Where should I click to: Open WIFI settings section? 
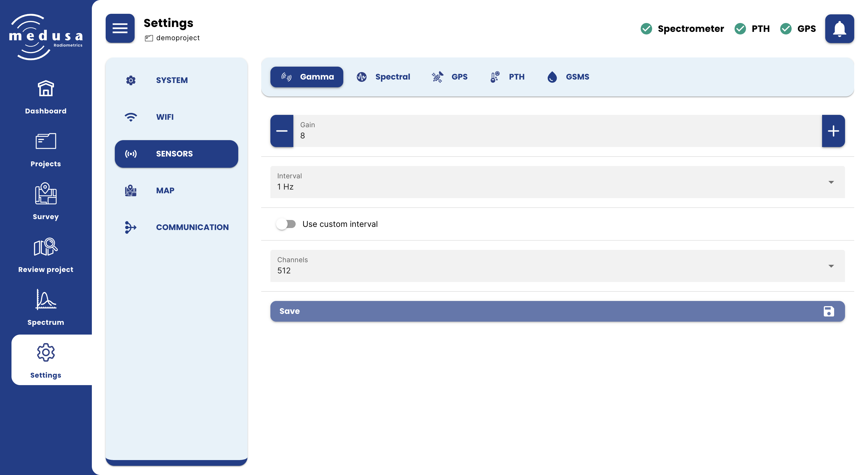pyautogui.click(x=177, y=117)
